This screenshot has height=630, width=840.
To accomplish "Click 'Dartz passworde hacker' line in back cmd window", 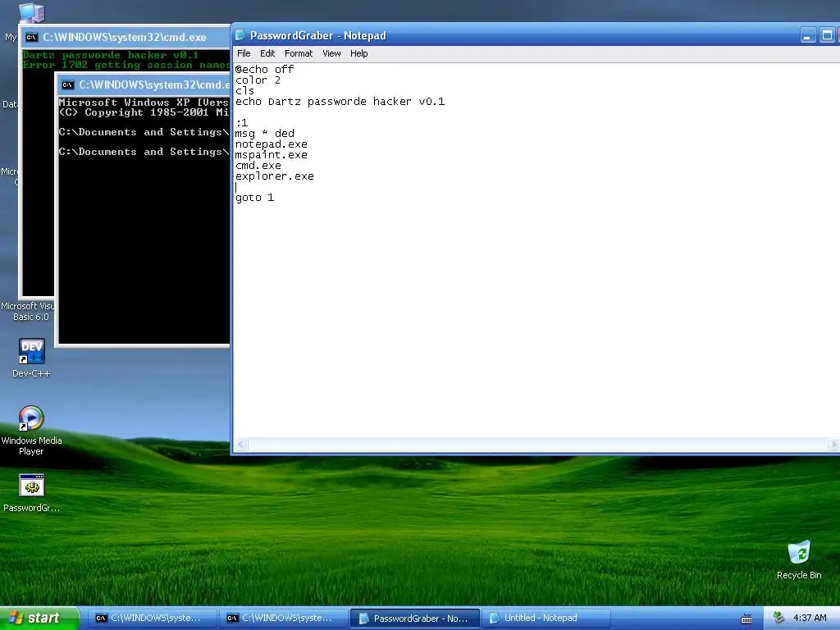I will (111, 55).
